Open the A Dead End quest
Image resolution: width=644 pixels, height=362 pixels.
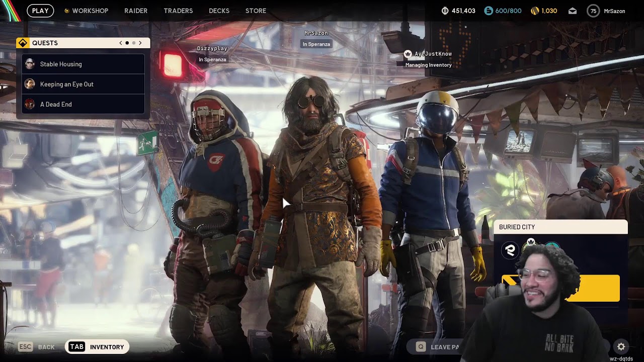tap(84, 104)
